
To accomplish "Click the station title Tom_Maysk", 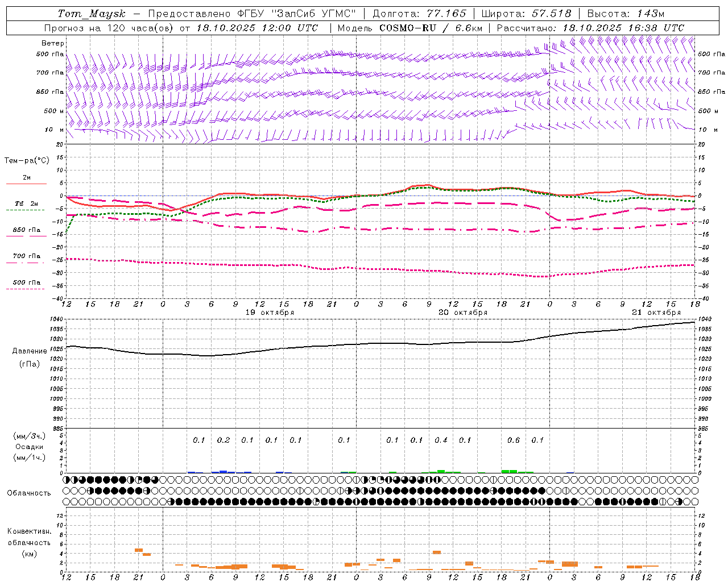I will 92,14.
